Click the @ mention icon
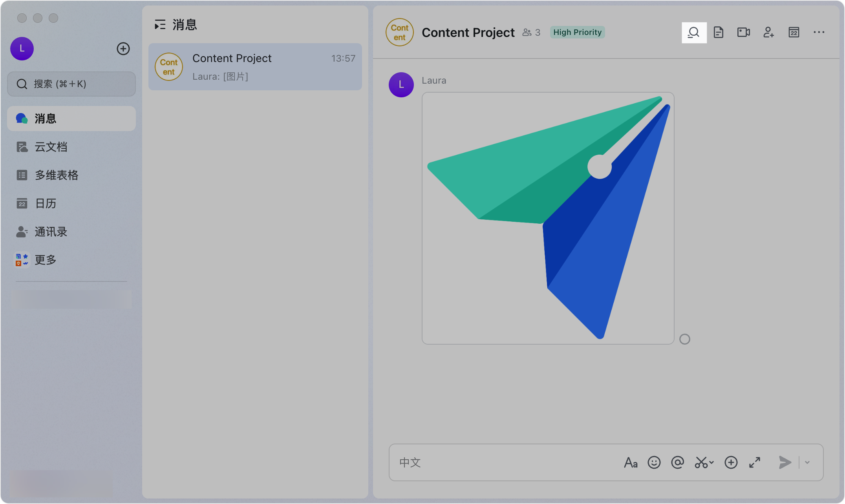The height and width of the screenshot is (504, 845). (x=677, y=462)
